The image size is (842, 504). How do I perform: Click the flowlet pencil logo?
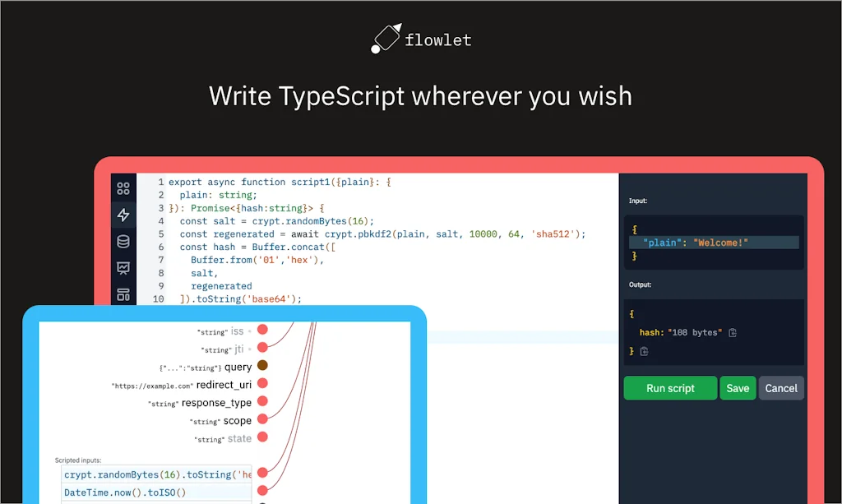pos(388,36)
